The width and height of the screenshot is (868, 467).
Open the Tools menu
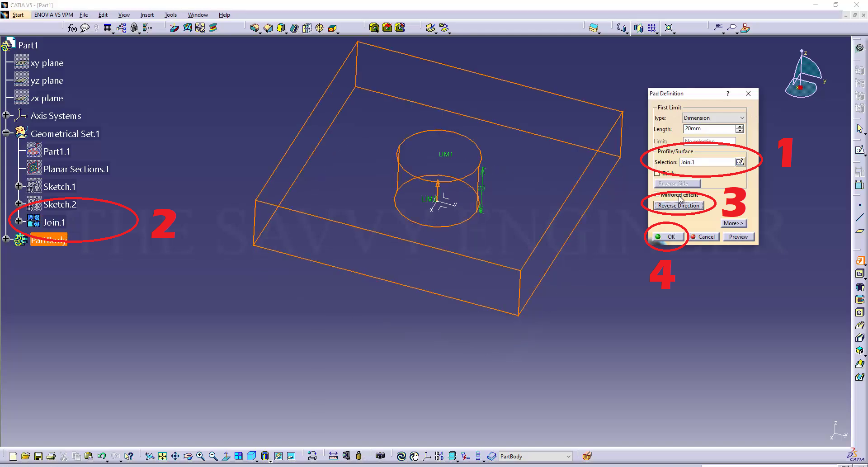[x=170, y=15]
